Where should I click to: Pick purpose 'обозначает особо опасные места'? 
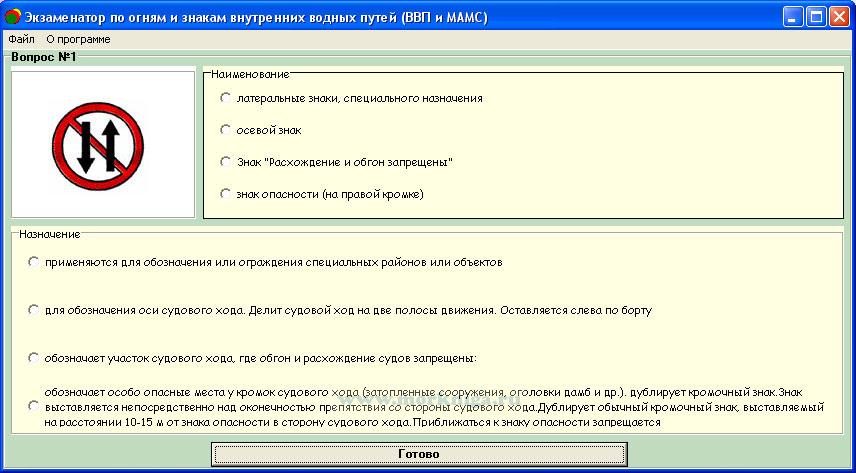coord(34,406)
